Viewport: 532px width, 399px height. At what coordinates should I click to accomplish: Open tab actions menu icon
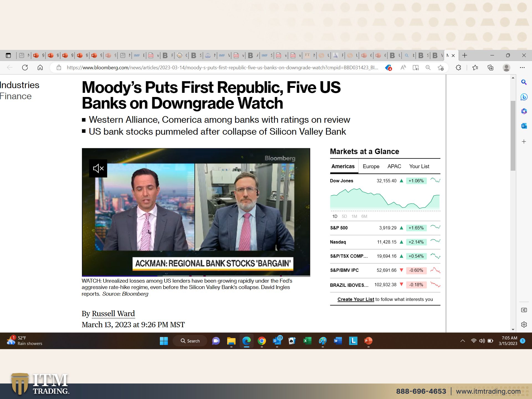[8, 55]
